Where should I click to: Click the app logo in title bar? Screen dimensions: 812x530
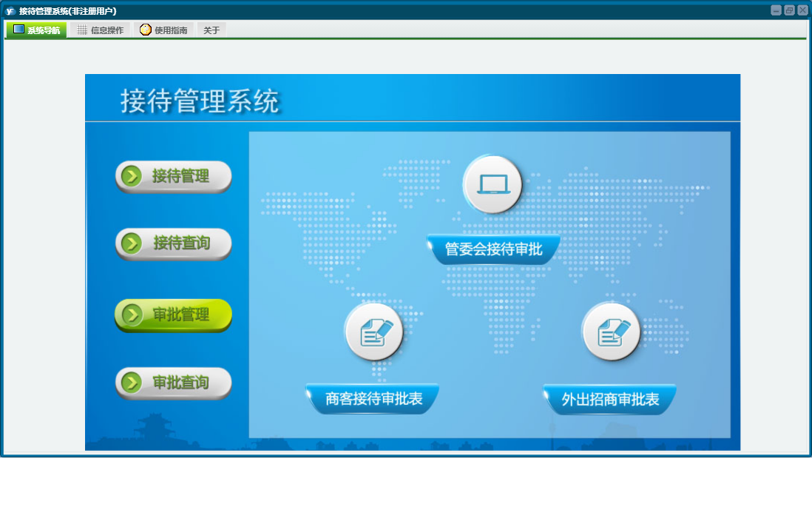[10, 11]
